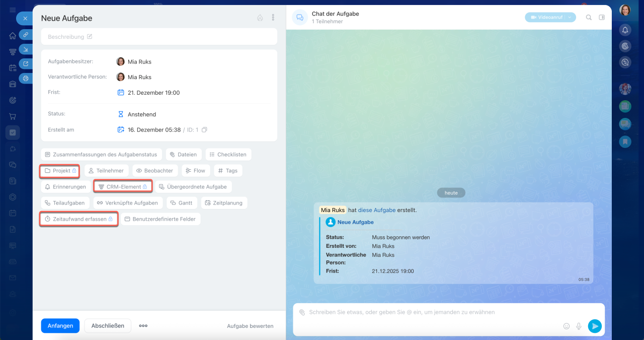Click the bookmark icon in right rail
Image resolution: width=644 pixels, height=340 pixels.
pos(625,142)
